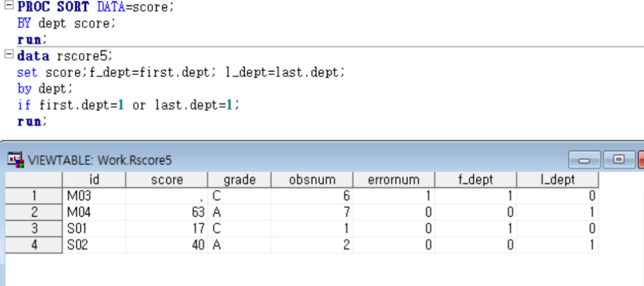Select the grade column header
This screenshot has height=286, width=644.
[239, 179]
